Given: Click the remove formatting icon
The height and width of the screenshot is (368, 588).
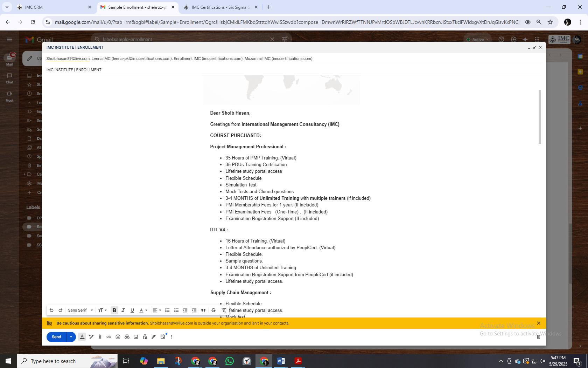Looking at the screenshot, I should (x=224, y=310).
